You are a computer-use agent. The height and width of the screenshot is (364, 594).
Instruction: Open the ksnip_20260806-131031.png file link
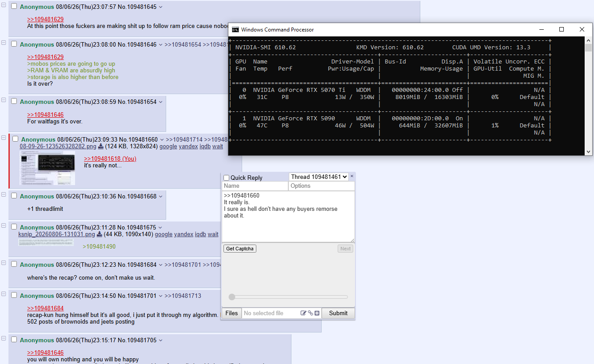[56, 234]
